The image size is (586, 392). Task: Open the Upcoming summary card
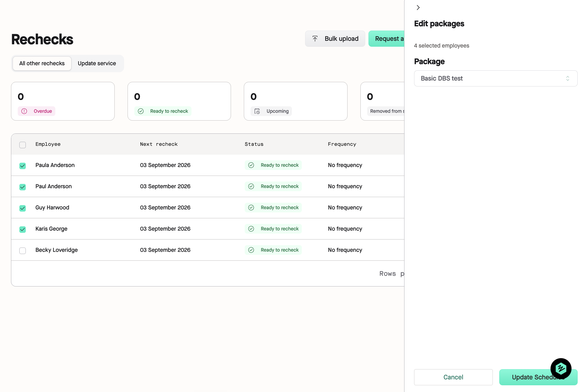coord(295,101)
